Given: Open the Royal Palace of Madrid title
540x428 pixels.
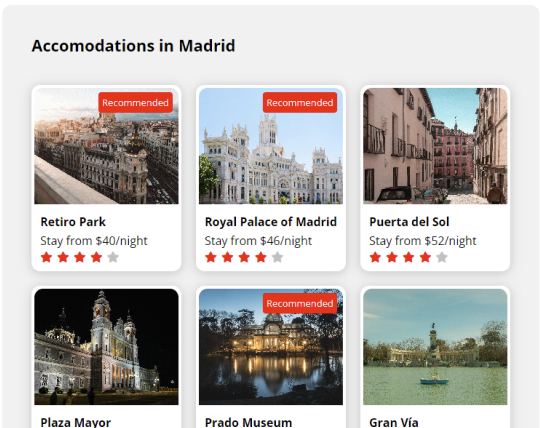Looking at the screenshot, I should point(271,222).
